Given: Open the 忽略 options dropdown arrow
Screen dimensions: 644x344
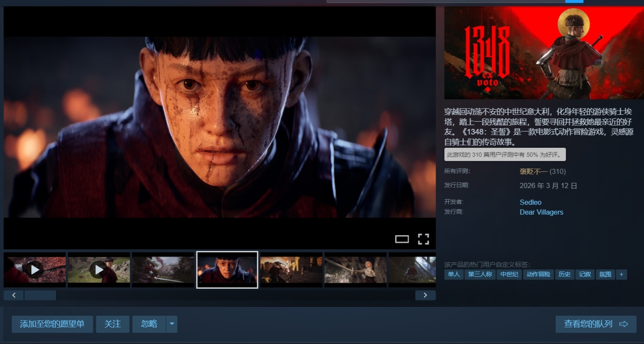Looking at the screenshot, I should point(172,324).
